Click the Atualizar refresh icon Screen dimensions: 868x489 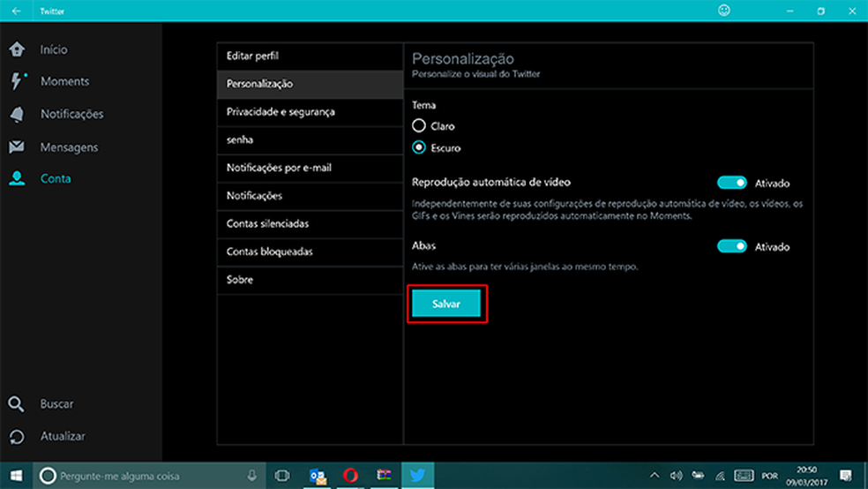coord(16,437)
